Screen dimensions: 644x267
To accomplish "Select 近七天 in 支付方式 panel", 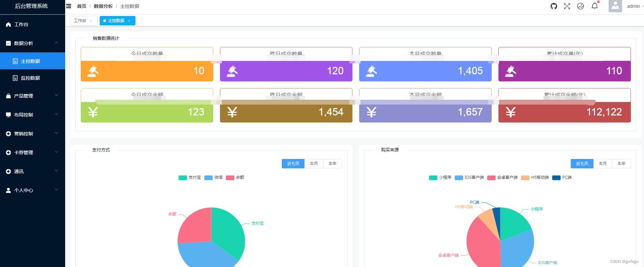I will tap(293, 163).
